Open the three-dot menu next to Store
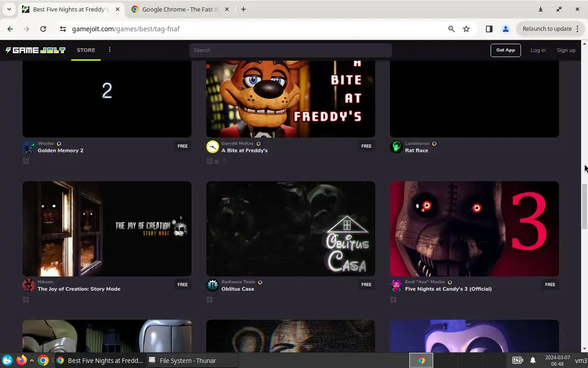 (x=109, y=50)
